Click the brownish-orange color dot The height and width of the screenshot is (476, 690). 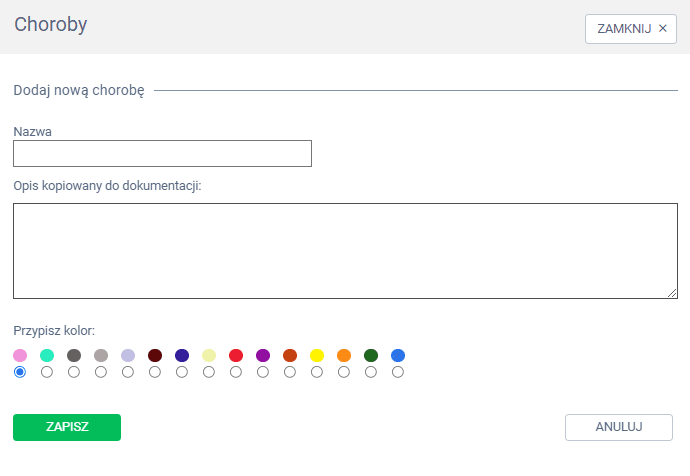(x=290, y=355)
